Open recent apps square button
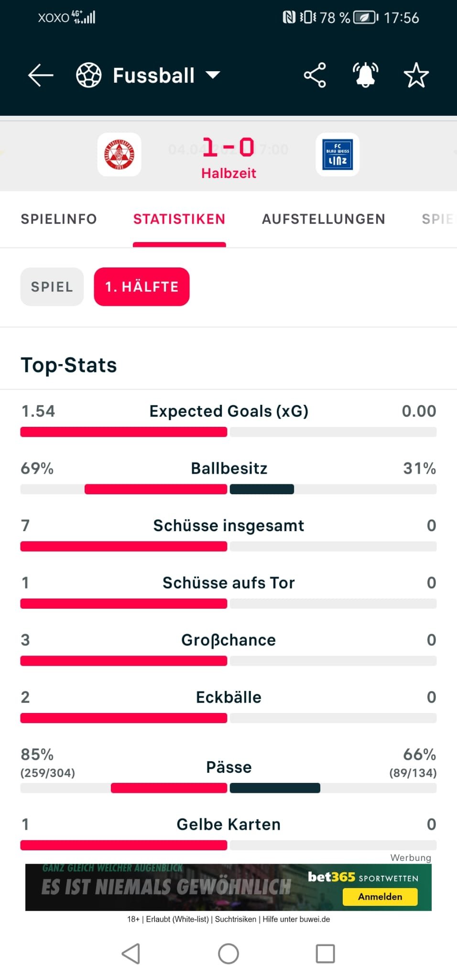This screenshot has height=980, width=457. tap(325, 954)
